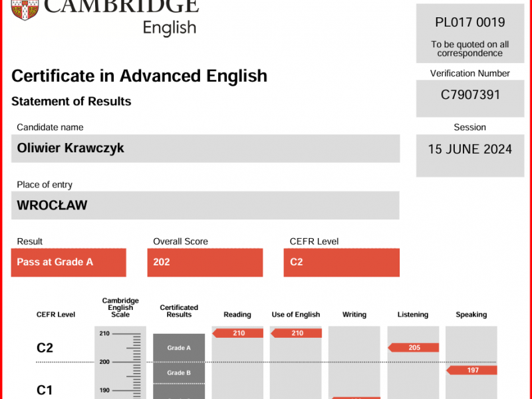The image size is (532, 399).
Task: Click the 'CEFR Level' label above C2 box
Action: point(314,241)
